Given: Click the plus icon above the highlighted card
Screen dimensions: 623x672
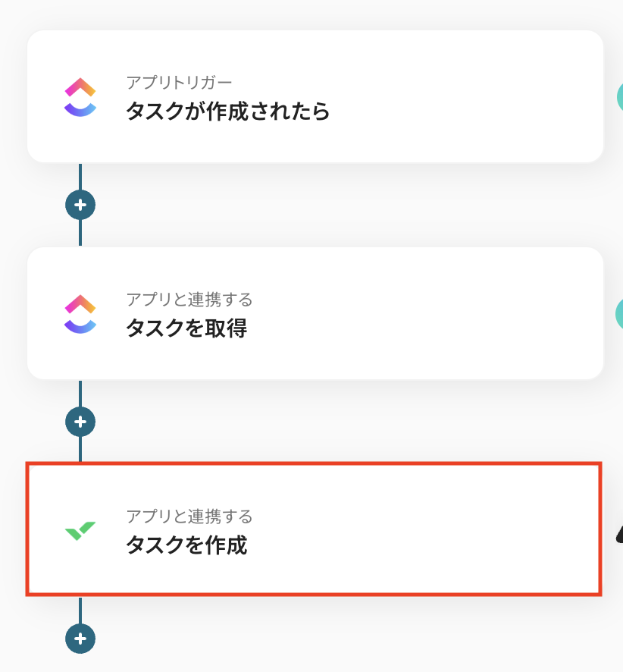Looking at the screenshot, I should 80,421.
